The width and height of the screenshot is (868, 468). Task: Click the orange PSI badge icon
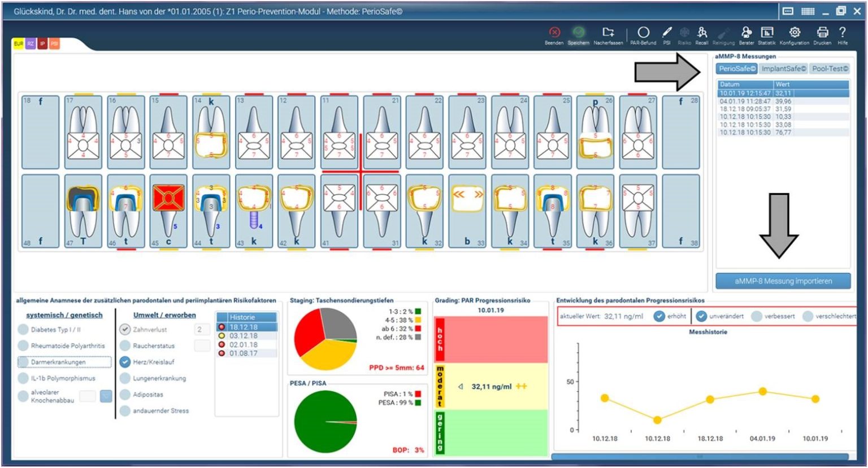tap(54, 43)
